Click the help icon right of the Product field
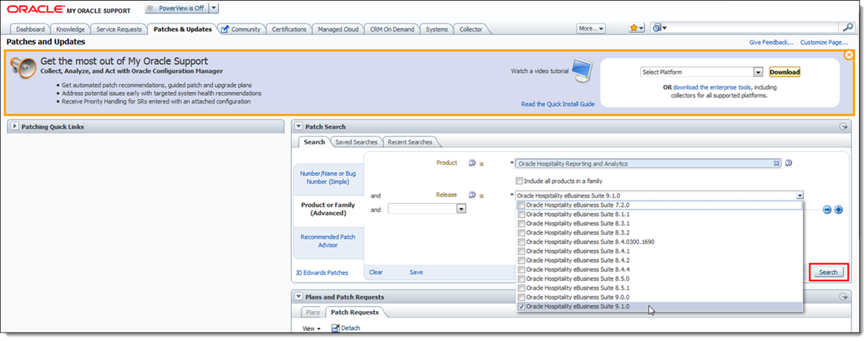Image resolution: width=868 pixels, height=341 pixels. pos(789,163)
